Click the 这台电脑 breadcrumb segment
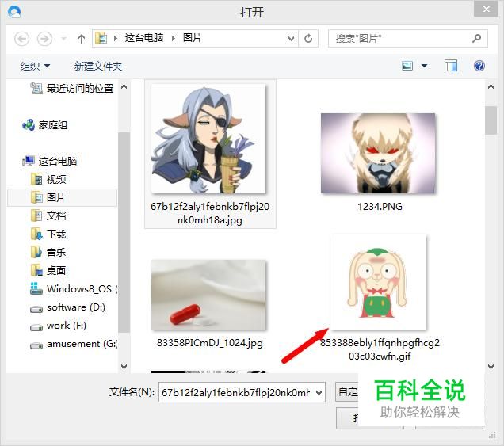This screenshot has width=504, height=446. click(143, 38)
